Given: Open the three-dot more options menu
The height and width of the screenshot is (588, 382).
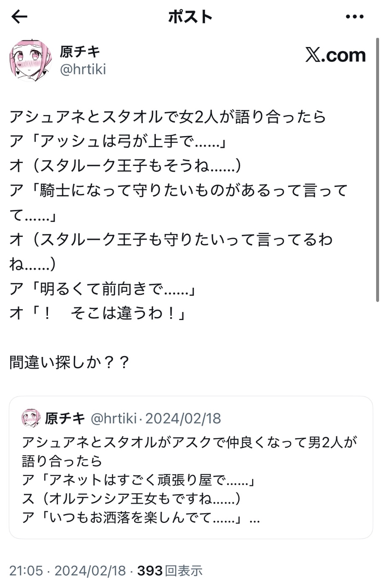Looking at the screenshot, I should coord(354,17).
